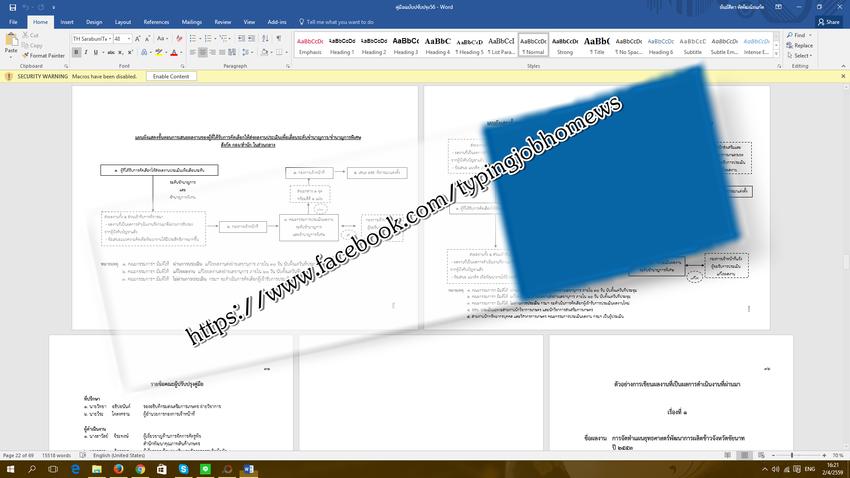
Task: Open proofing errors icon in status bar
Action: tap(82, 455)
